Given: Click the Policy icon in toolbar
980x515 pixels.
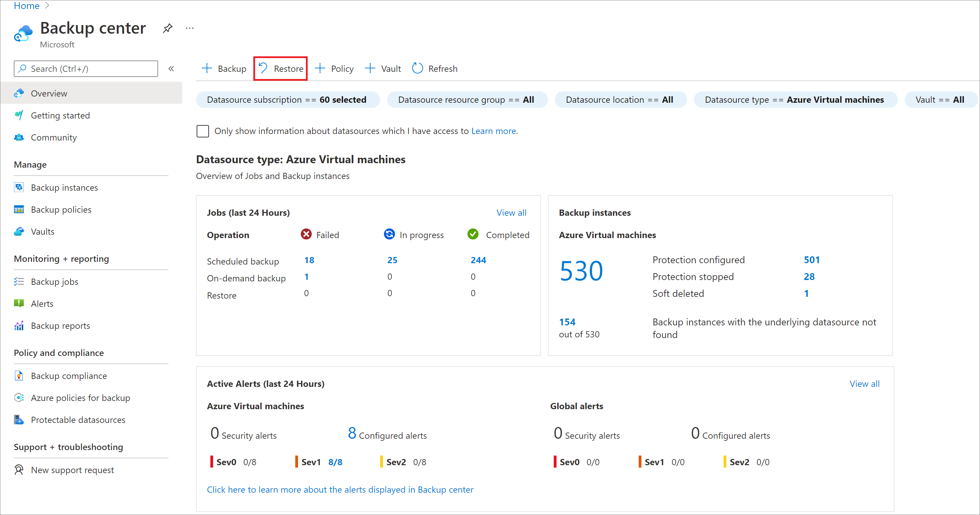Looking at the screenshot, I should tap(334, 68).
